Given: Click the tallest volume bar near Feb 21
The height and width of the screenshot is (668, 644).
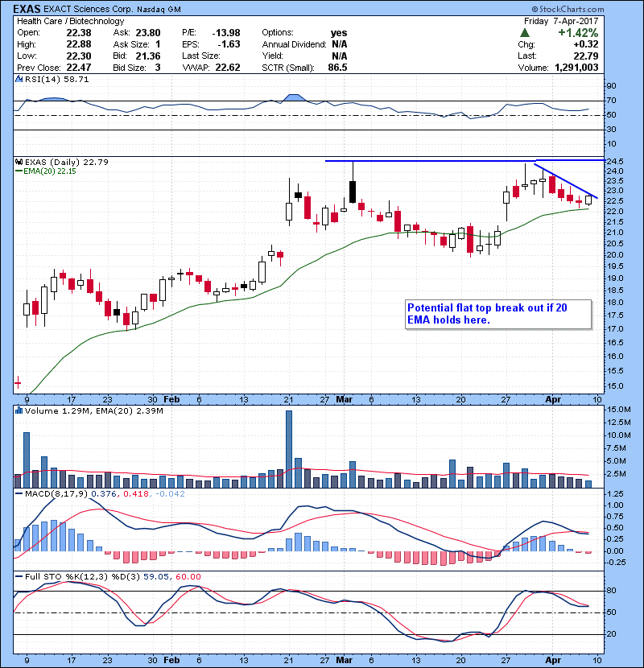Looking at the screenshot, I should point(289,449).
